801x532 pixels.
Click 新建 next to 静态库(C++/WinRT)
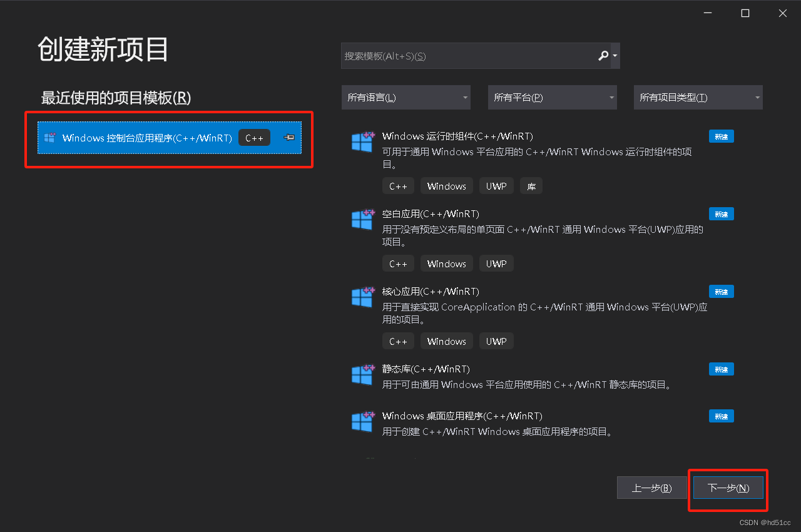click(721, 369)
